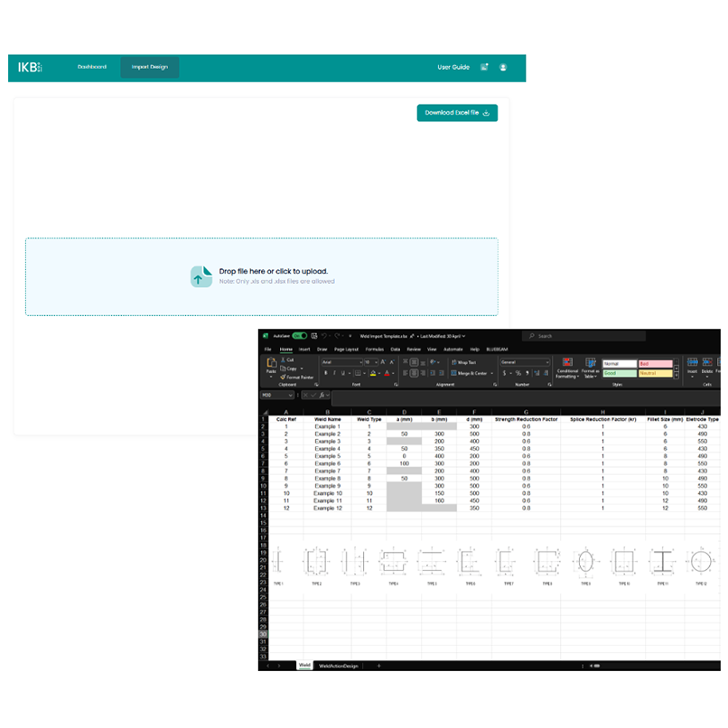Open the User Guide link
The width and height of the screenshot is (728, 728).
point(453,68)
